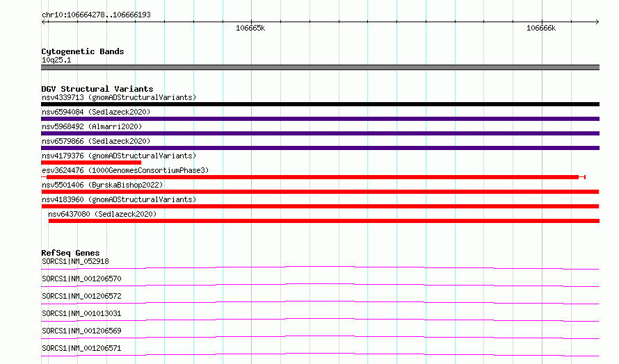This screenshot has width=619, height=364.
Task: Click the purple nsv6594084 variant bar
Action: click(320, 119)
